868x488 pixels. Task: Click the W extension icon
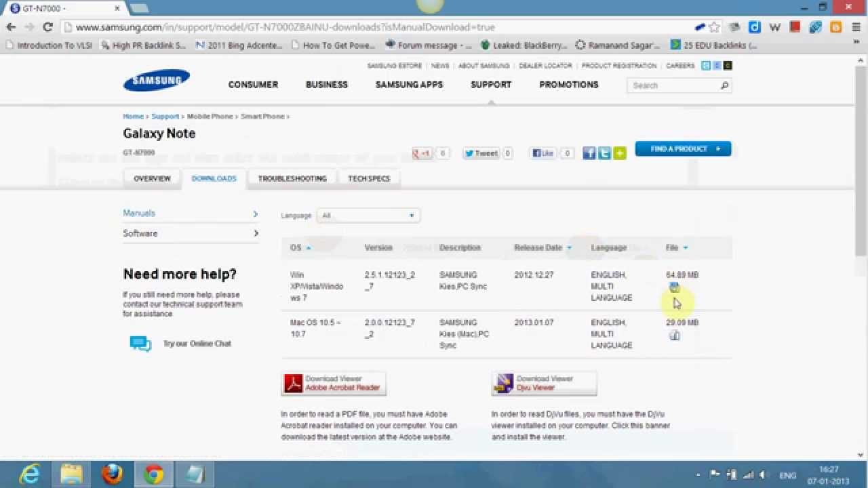click(x=775, y=27)
